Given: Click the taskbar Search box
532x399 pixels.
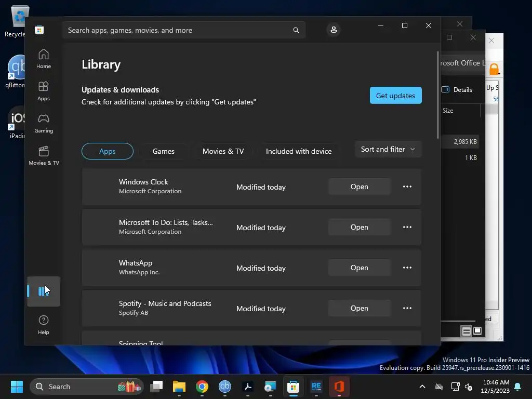Looking at the screenshot, I should point(87,387).
